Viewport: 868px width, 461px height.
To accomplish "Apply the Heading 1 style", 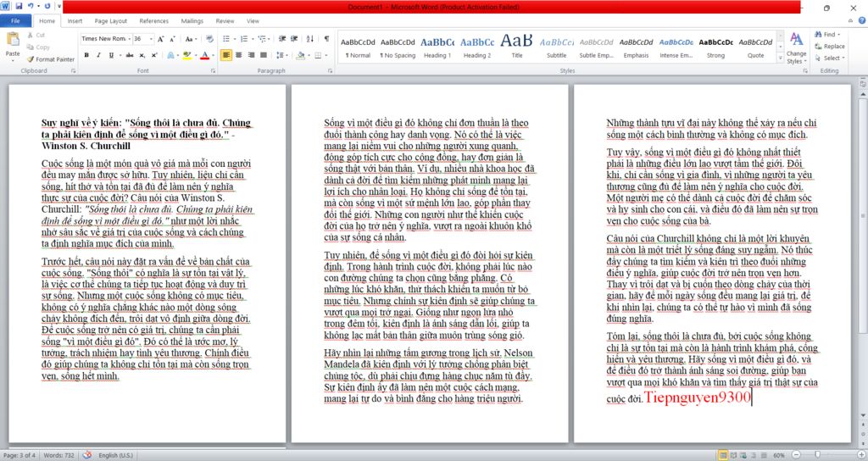I will coord(437,46).
